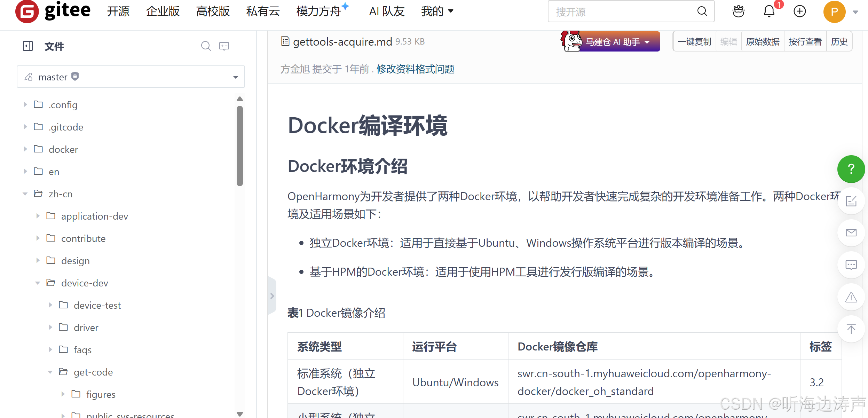Image resolution: width=868 pixels, height=418 pixels.
Task: Expand the device-test folder arrow
Action: pyautogui.click(x=50, y=305)
